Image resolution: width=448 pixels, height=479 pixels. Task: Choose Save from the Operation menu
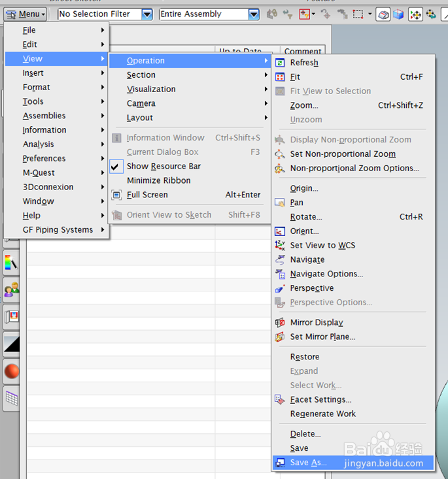point(353,448)
